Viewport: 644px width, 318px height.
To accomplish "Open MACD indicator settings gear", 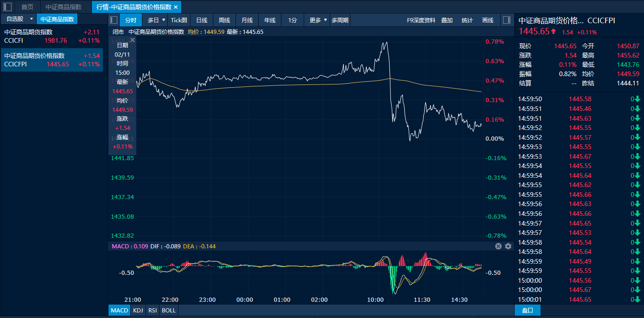I will point(508,247).
